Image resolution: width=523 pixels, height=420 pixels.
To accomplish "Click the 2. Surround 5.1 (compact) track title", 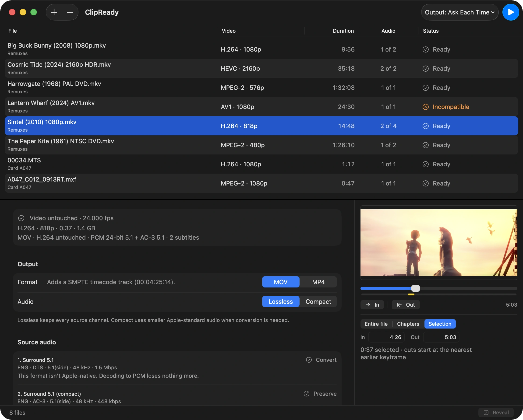I will click(49, 394).
